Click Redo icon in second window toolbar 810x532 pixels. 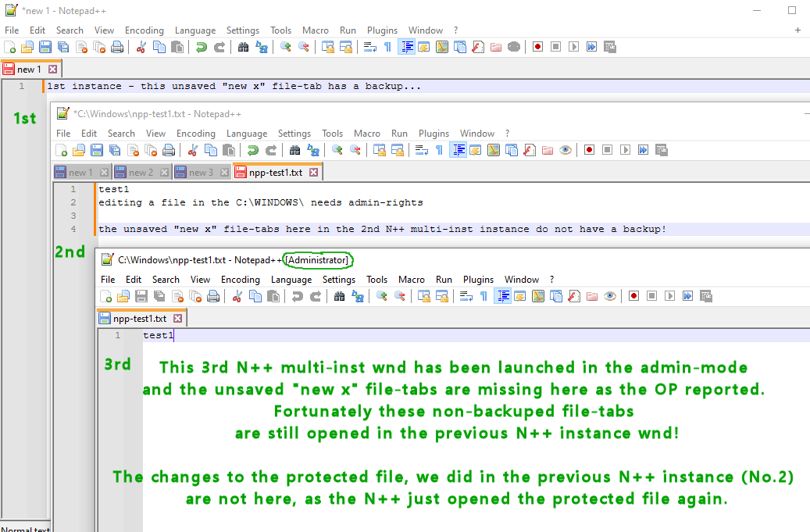point(271,150)
